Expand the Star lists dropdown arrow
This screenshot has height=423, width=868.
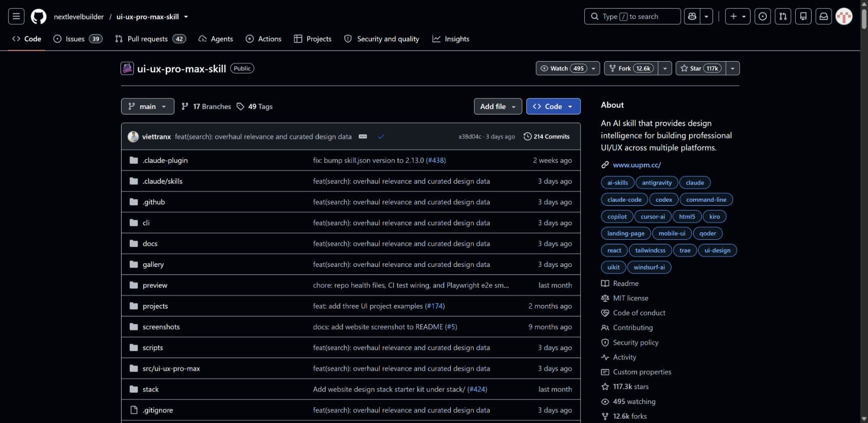point(733,68)
